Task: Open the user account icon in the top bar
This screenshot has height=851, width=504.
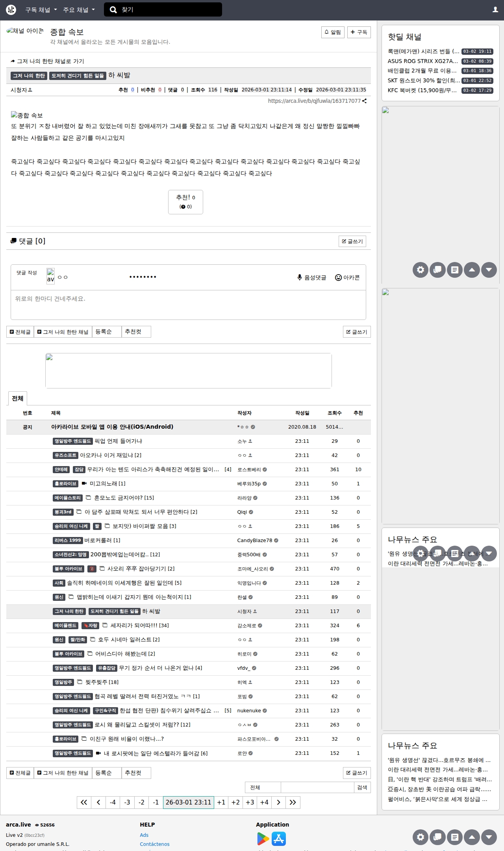Action: 495,9
